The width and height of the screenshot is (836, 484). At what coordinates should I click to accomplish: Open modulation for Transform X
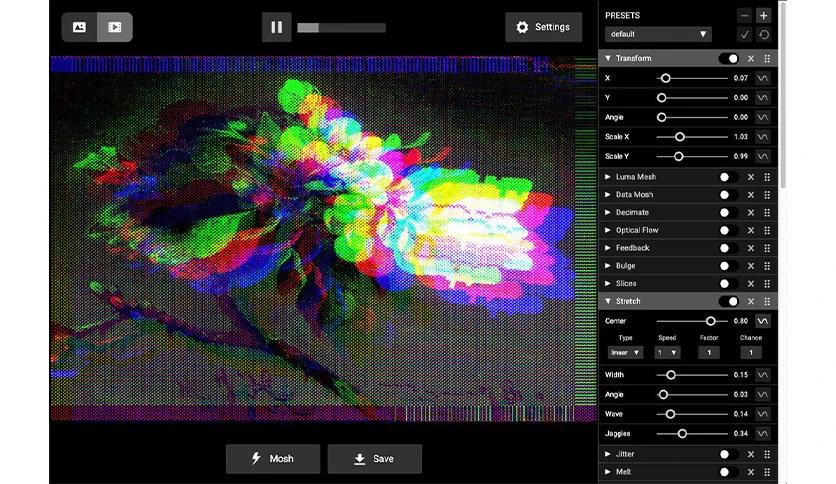[x=763, y=78]
